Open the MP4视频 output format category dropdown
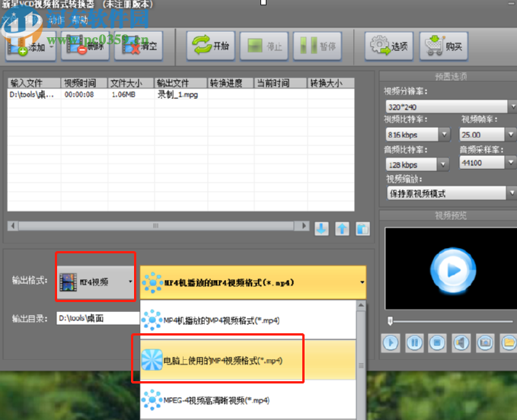 click(x=96, y=282)
